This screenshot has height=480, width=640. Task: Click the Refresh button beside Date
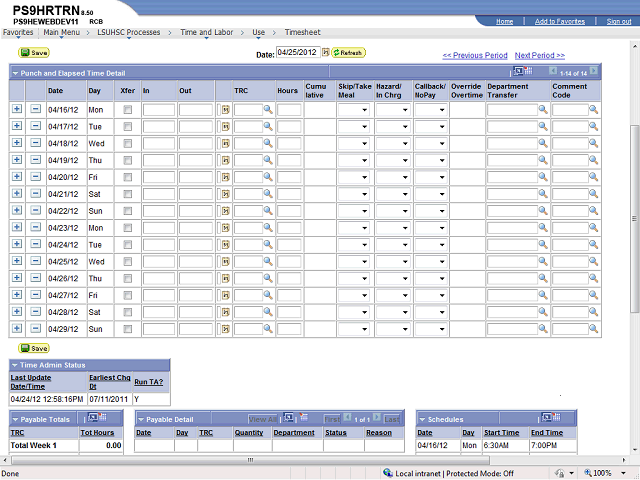click(349, 52)
